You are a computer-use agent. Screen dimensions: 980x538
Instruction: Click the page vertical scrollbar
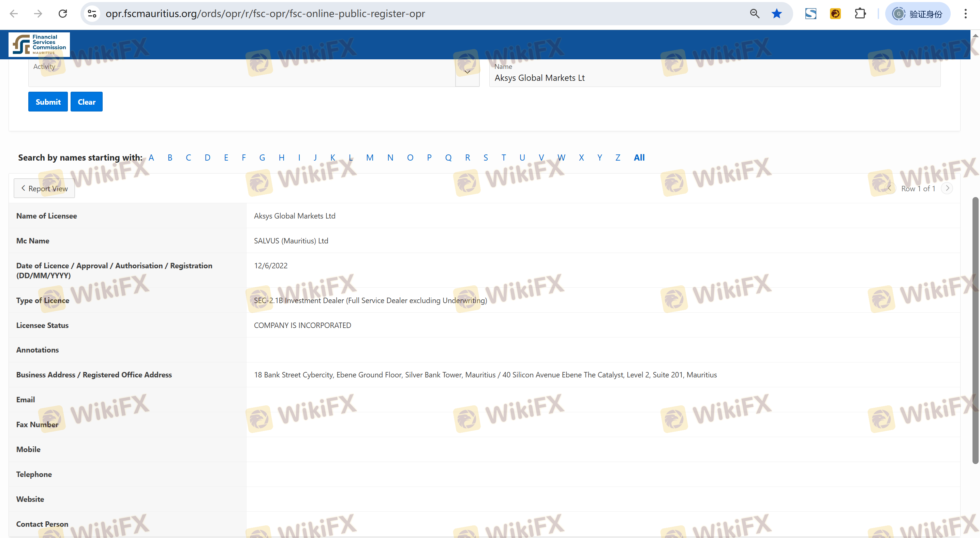(x=975, y=330)
